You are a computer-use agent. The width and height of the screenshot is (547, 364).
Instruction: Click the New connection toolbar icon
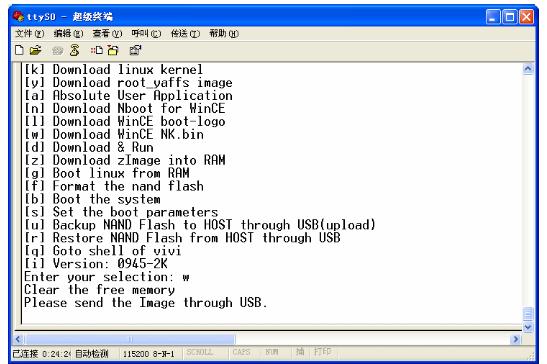pyautogui.click(x=20, y=50)
